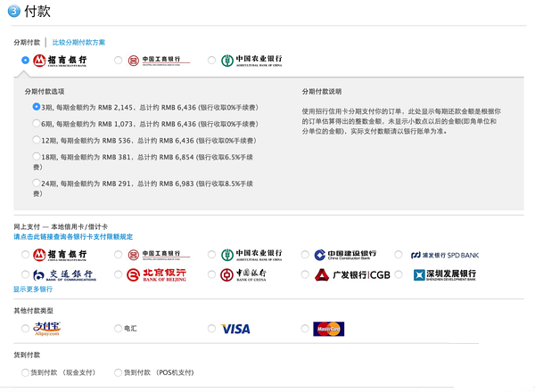Open 比较分期付款方案 link
The height and width of the screenshot is (392, 535).
point(78,43)
